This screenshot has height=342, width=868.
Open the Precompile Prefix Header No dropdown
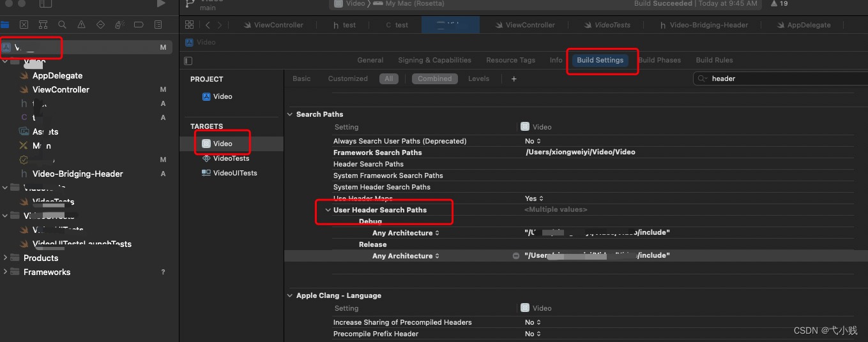coord(533,334)
